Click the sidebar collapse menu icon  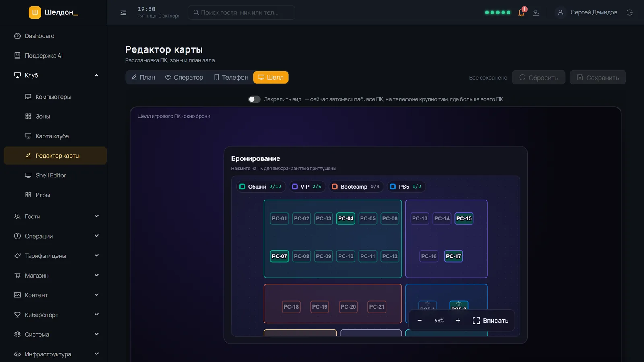tap(123, 12)
